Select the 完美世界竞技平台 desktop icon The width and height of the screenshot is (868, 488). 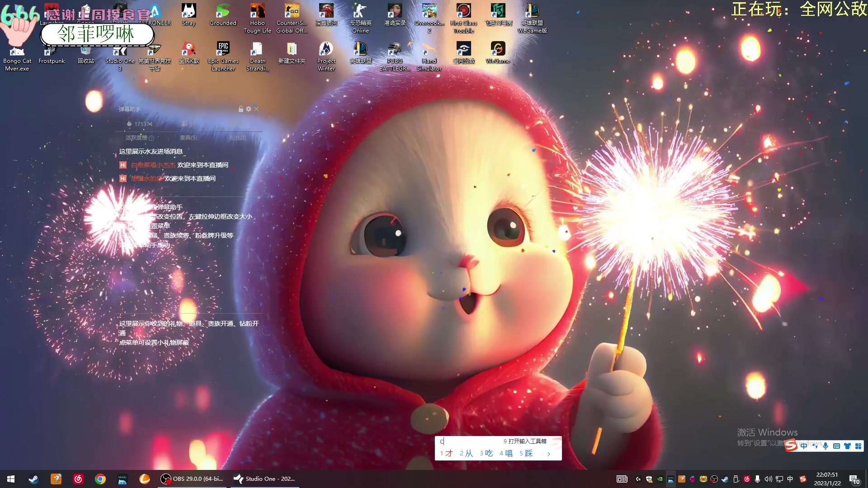[x=154, y=56]
